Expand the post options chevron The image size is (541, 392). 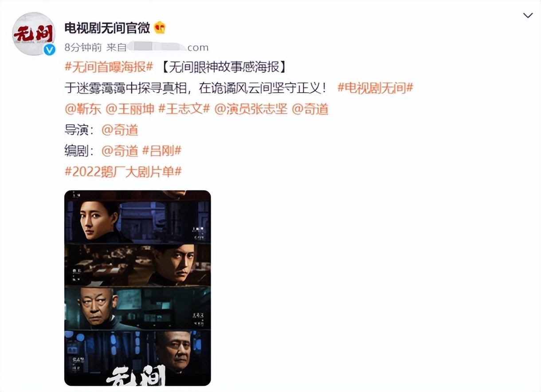point(528,16)
